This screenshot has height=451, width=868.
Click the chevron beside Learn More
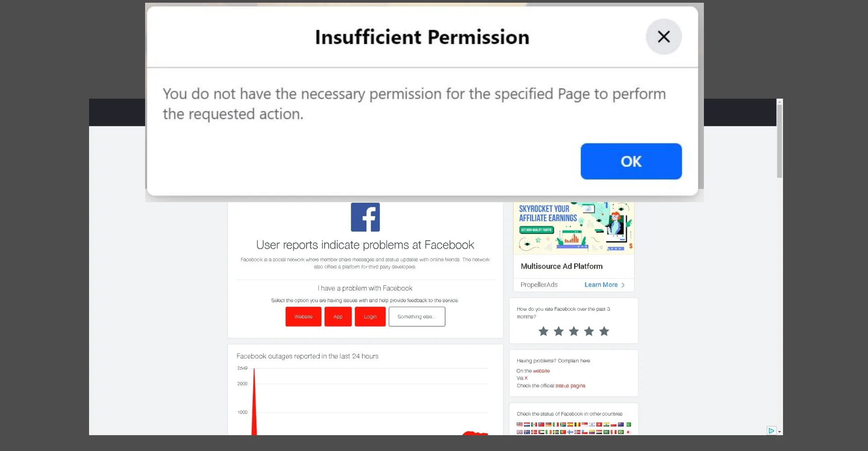point(623,285)
